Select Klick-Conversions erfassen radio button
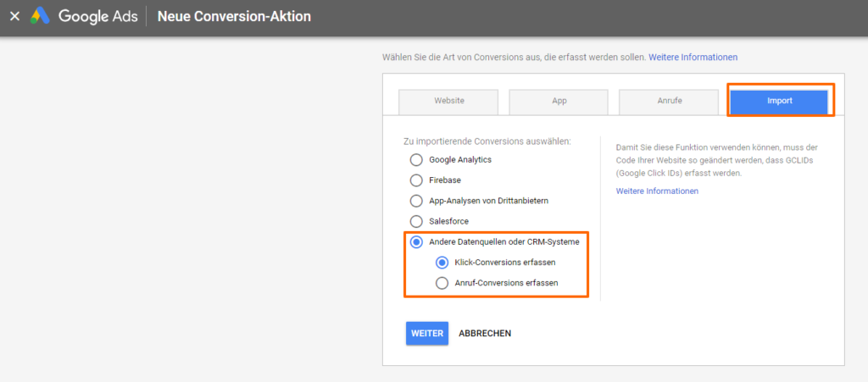 (x=442, y=262)
